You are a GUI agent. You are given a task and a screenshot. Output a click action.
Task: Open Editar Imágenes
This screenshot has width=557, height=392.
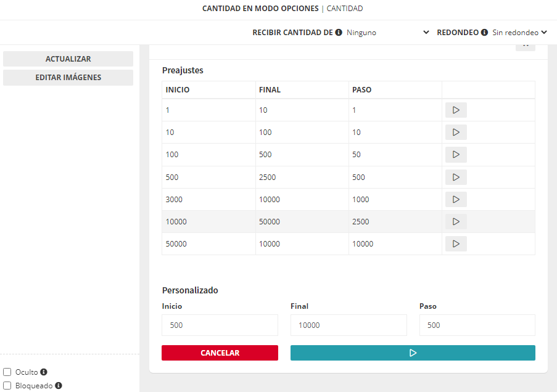coord(68,78)
